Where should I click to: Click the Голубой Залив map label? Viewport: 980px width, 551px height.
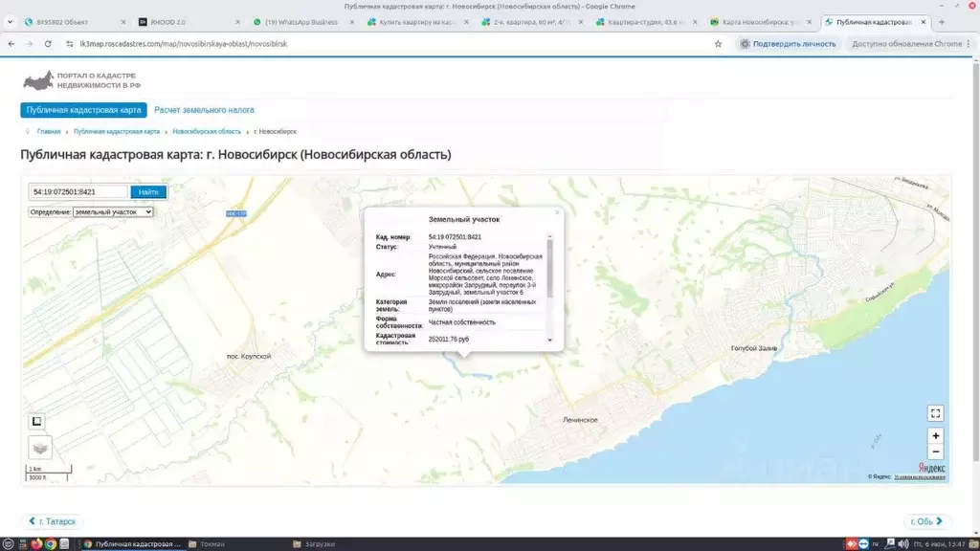tap(754, 348)
